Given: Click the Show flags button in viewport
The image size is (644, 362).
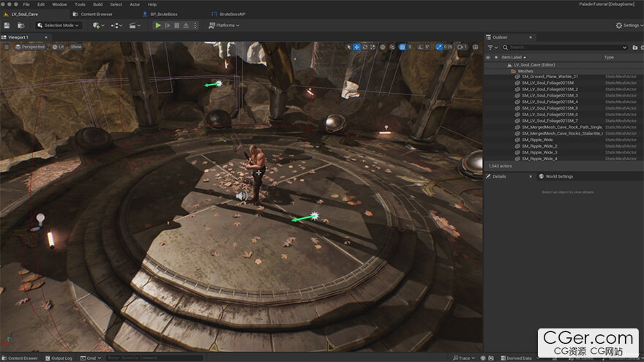Looking at the screenshot, I should point(76,48).
